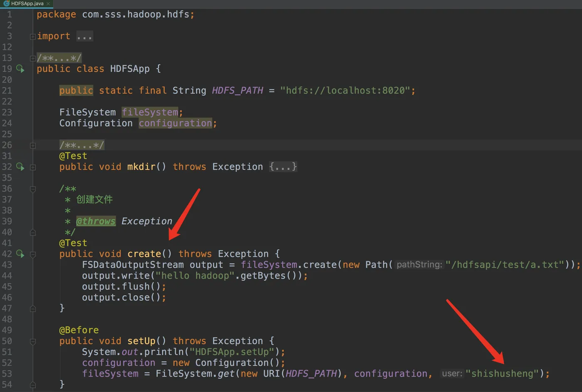Click the @Test annotation above mkdir
Image resolution: width=582 pixels, height=392 pixels.
click(73, 156)
